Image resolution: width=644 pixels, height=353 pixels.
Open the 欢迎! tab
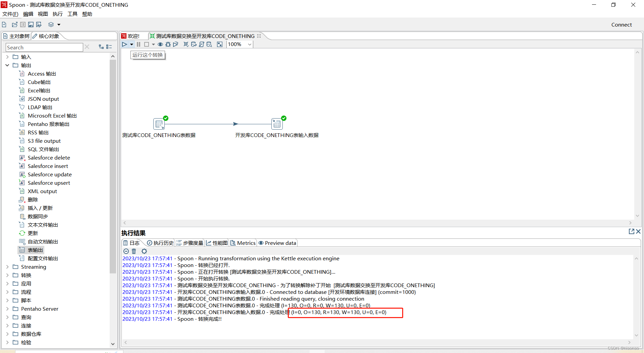tap(131, 36)
